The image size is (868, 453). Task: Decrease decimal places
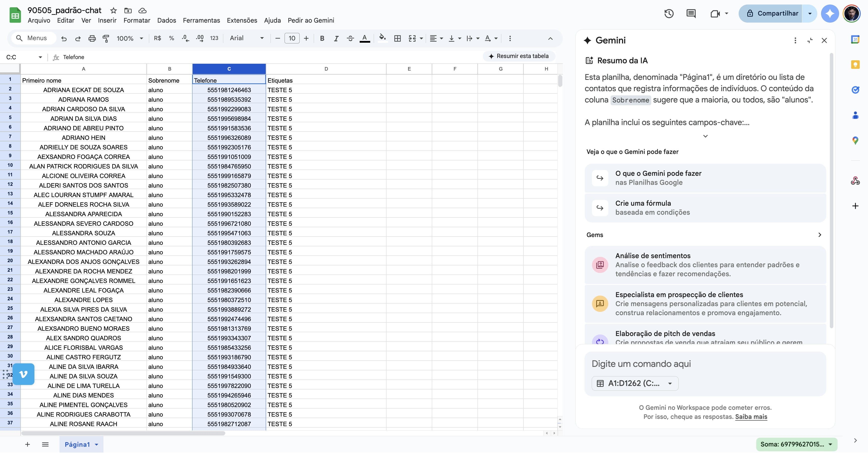185,38
